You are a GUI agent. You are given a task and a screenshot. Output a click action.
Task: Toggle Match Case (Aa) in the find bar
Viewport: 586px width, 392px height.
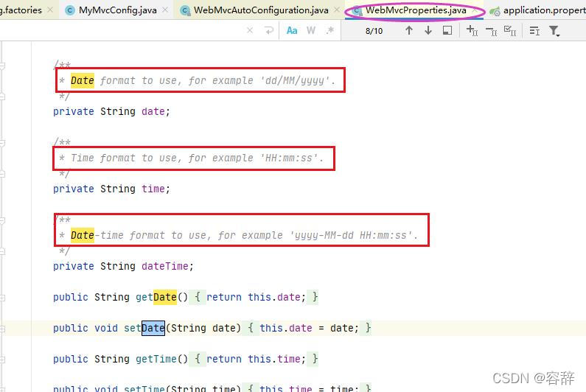292,31
